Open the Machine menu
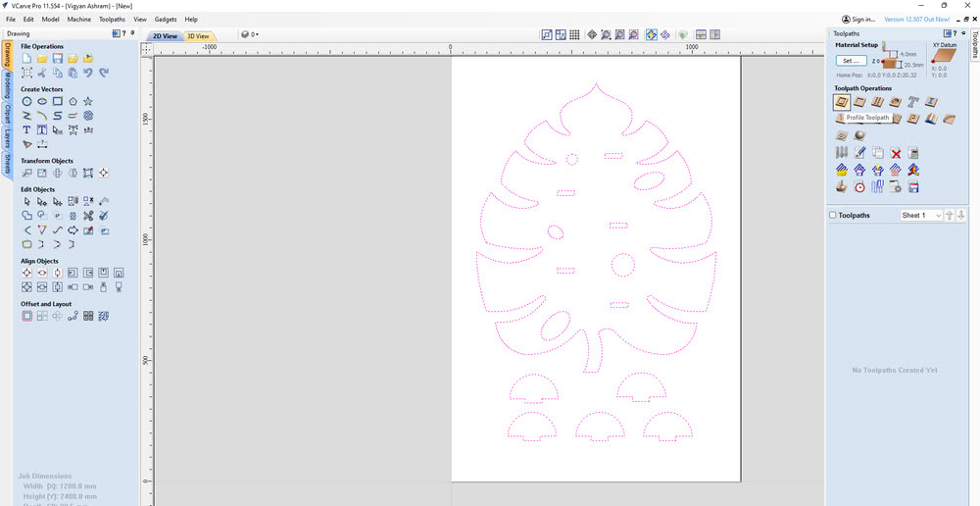 pyautogui.click(x=79, y=20)
